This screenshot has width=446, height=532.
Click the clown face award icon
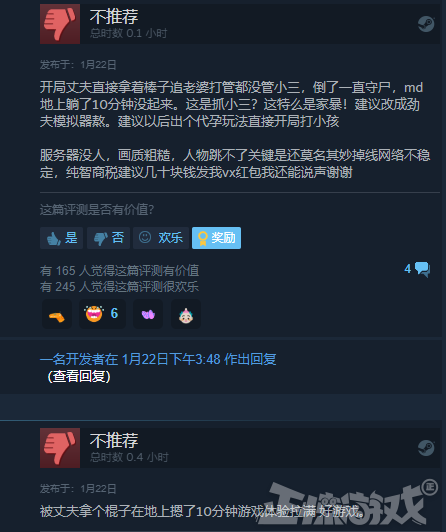pos(186,314)
